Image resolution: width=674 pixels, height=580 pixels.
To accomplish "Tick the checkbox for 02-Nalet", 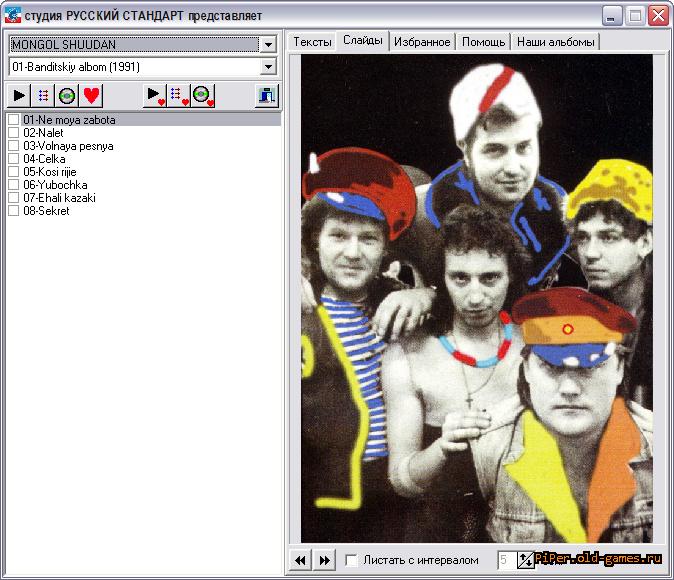I will coord(13,132).
